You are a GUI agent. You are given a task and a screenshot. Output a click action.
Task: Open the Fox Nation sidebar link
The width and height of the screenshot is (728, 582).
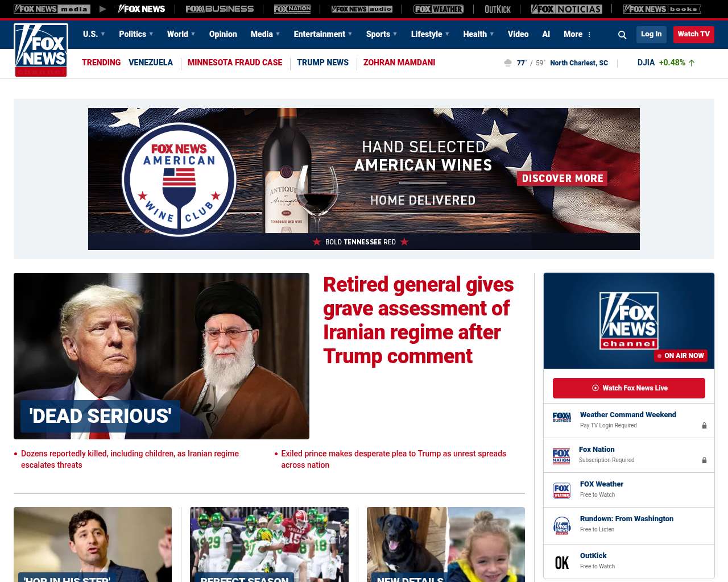coord(597,450)
